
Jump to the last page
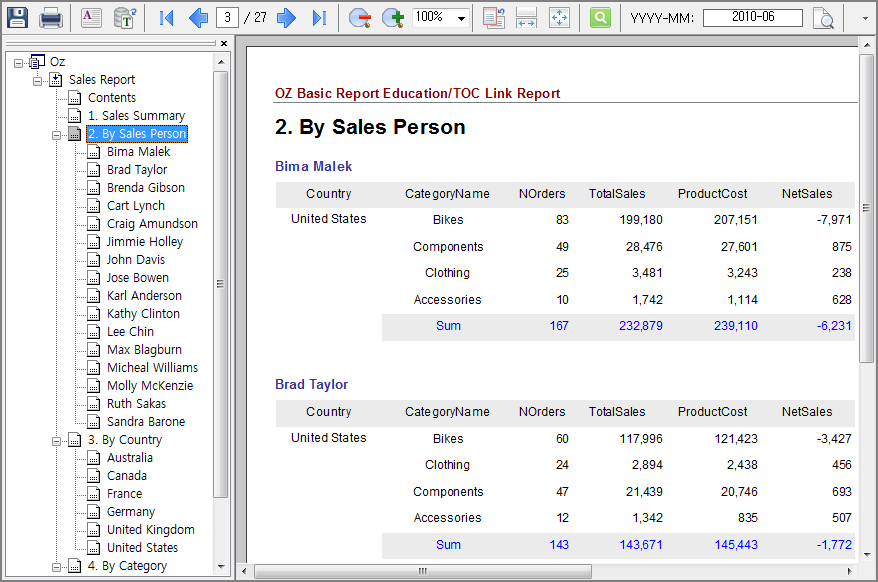coord(319,17)
